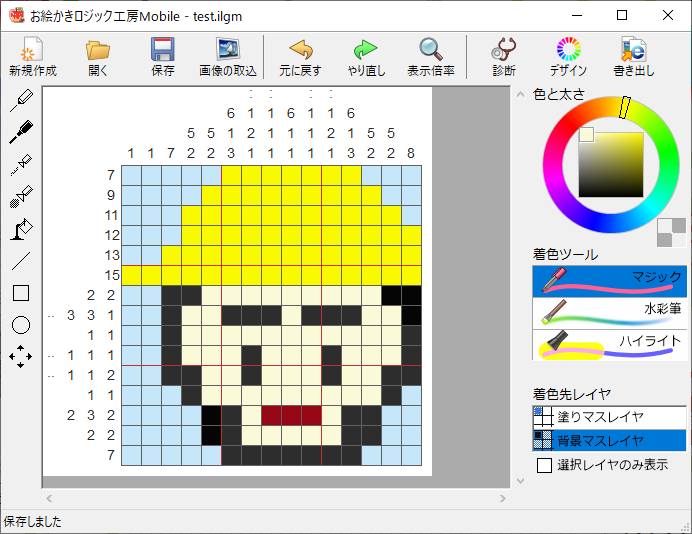Save the puzzle with 保存
This screenshot has height=534, width=692.
(163, 56)
